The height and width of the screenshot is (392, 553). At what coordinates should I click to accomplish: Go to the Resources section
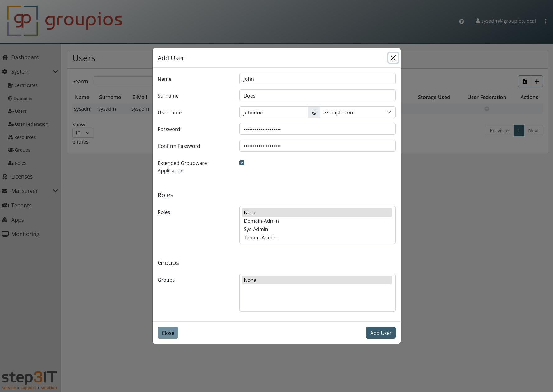point(25,137)
